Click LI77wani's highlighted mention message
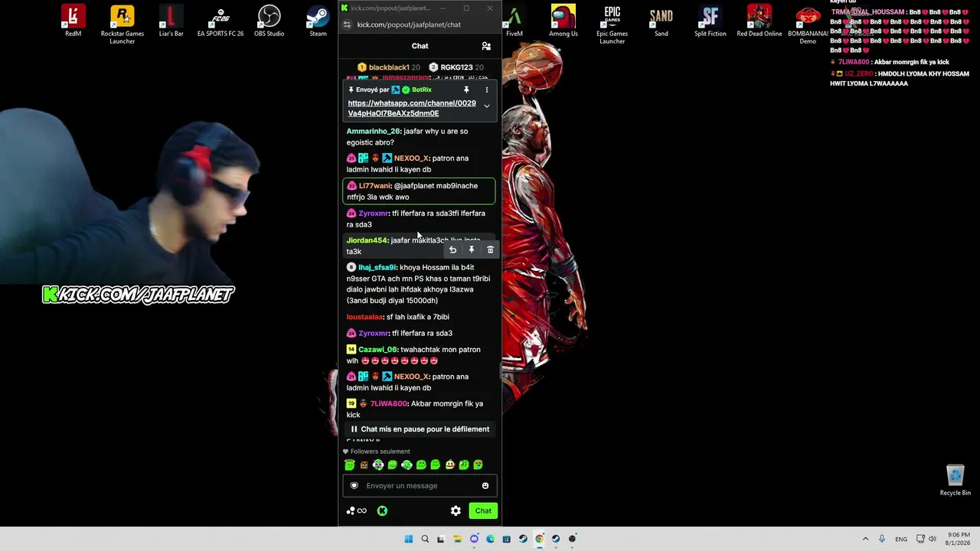This screenshot has height=551, width=980. pyautogui.click(x=420, y=191)
